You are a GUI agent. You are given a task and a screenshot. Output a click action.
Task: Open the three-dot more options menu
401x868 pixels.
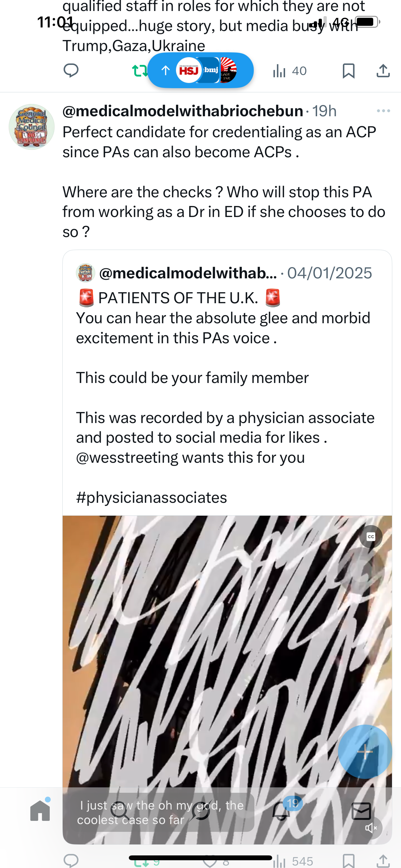click(383, 111)
